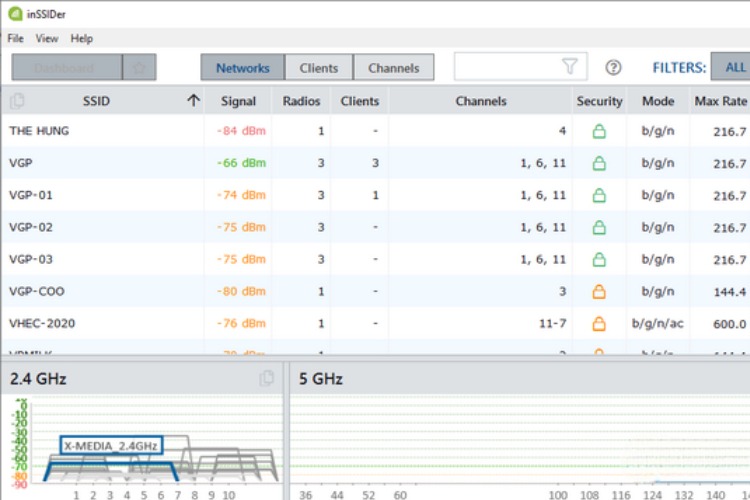Click the copy icon in SSID header
The width and height of the screenshot is (750, 500).
pos(17,101)
